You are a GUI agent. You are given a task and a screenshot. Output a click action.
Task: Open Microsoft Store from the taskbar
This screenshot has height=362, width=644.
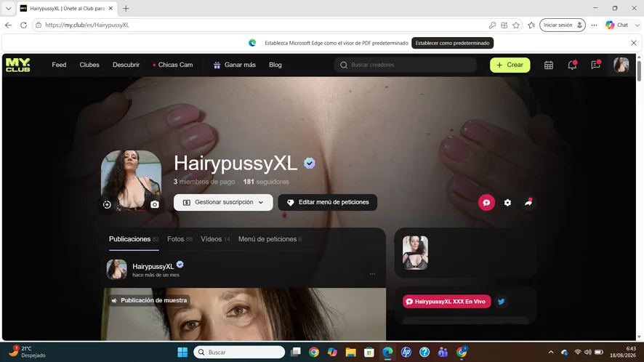point(369,352)
